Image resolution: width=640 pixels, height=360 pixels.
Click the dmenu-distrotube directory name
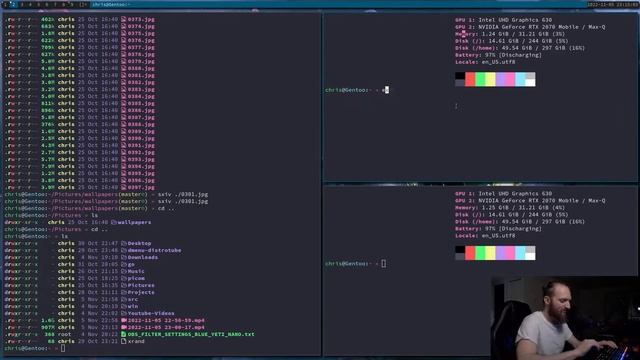154,250
